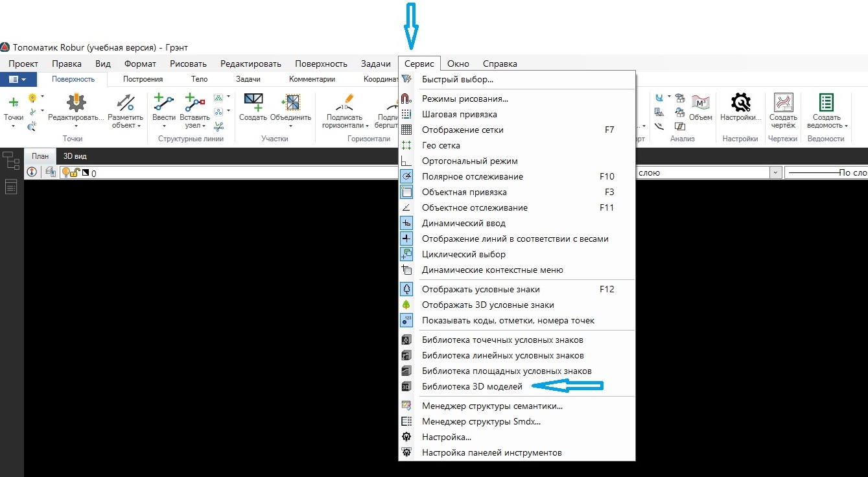Open Настройка панелей инструментов entry
The width and height of the screenshot is (868, 477).
tap(491, 452)
